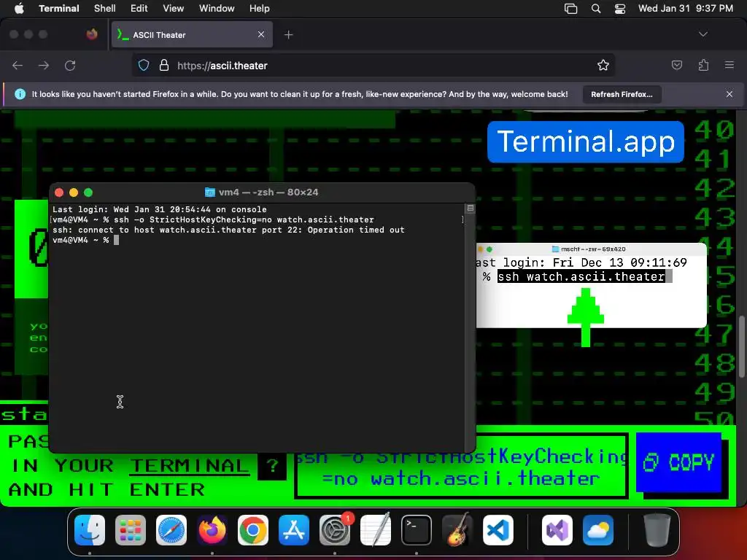
Task: Click the site security padlock icon
Action: click(x=164, y=65)
